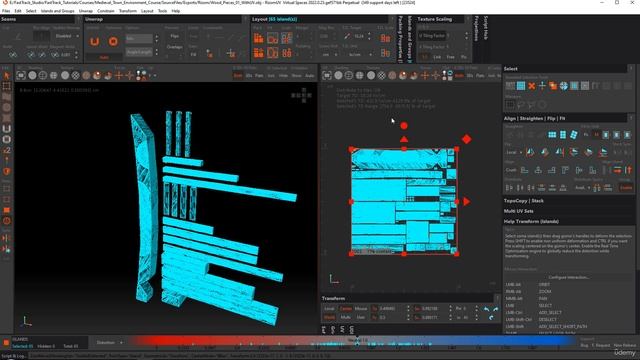Click the Auto button under Unfold
640x360 pixels.
tap(104, 58)
